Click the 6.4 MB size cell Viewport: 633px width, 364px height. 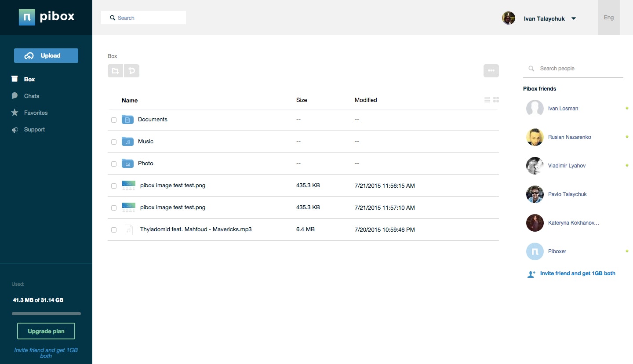[x=306, y=229]
